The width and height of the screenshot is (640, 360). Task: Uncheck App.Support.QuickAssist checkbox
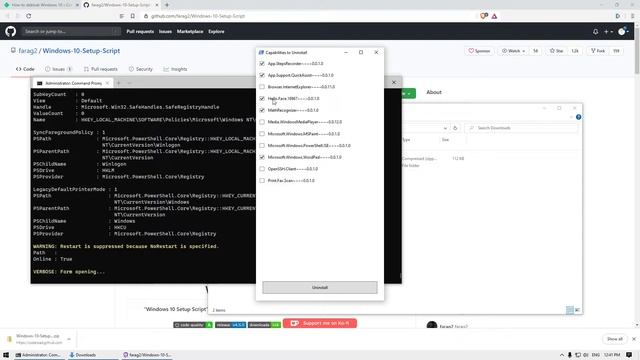pyautogui.click(x=262, y=75)
